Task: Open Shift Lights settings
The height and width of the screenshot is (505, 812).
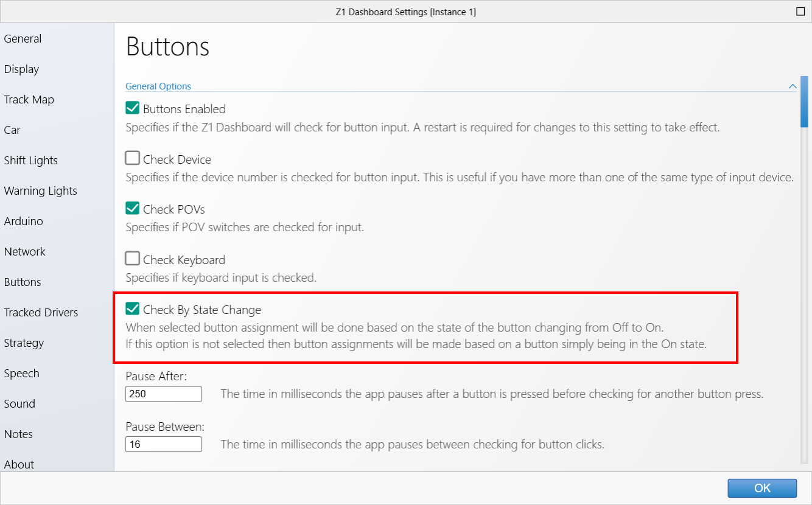Action: point(30,161)
